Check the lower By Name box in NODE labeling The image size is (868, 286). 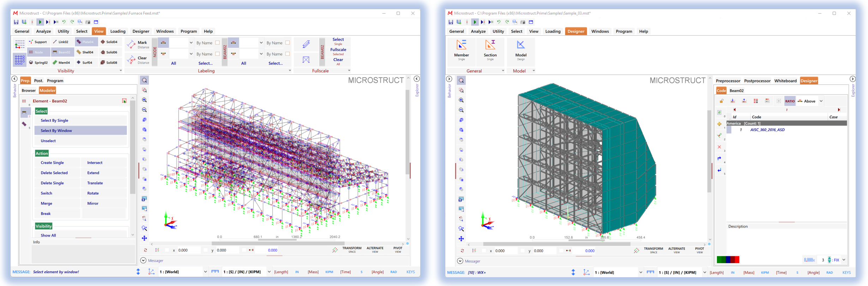pyautogui.click(x=218, y=54)
